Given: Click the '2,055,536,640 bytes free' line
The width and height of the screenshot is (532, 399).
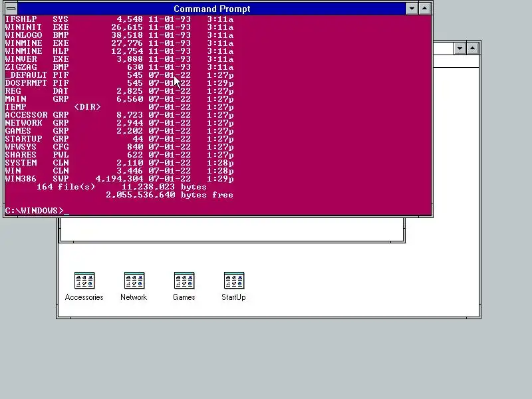Looking at the screenshot, I should pyautogui.click(x=170, y=195).
